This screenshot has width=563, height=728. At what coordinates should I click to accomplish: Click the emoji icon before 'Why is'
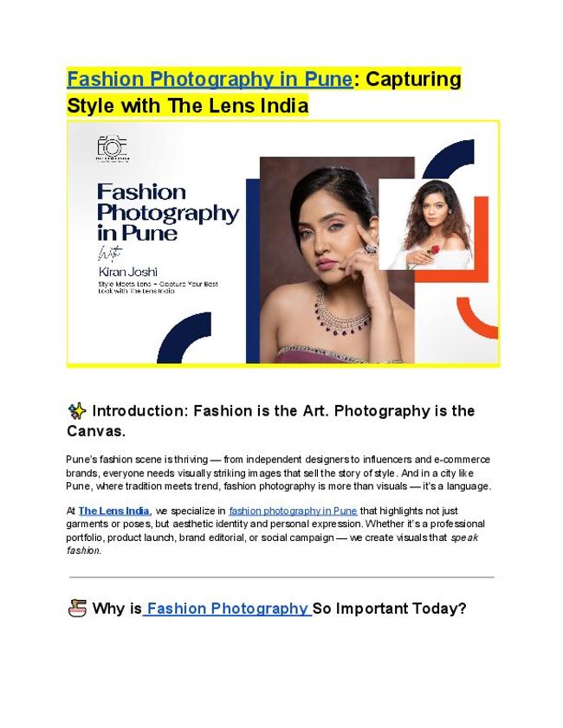(77, 608)
